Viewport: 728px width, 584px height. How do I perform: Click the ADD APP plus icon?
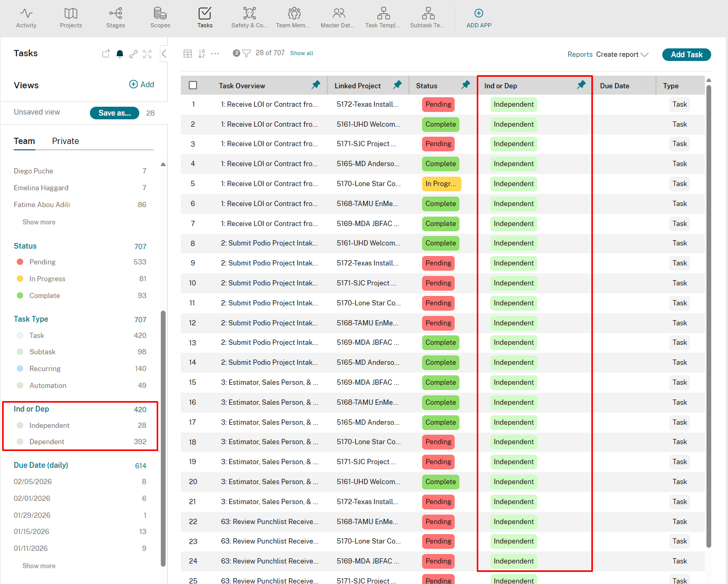pyautogui.click(x=479, y=13)
